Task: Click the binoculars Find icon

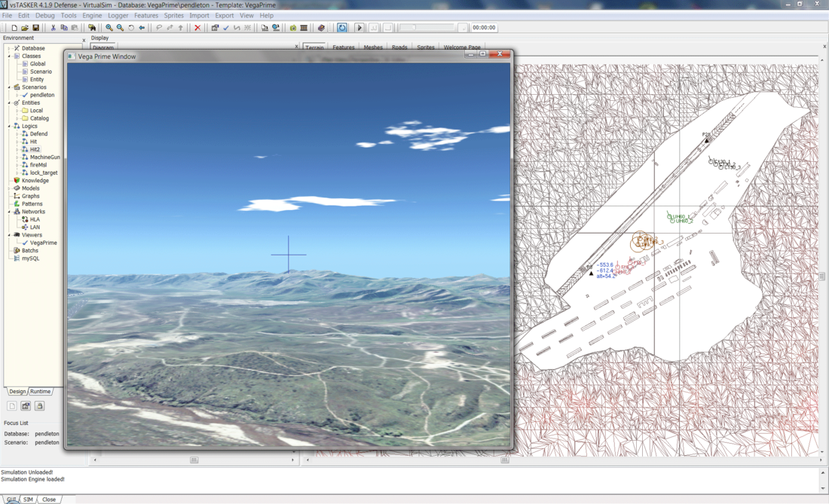Action: click(92, 28)
